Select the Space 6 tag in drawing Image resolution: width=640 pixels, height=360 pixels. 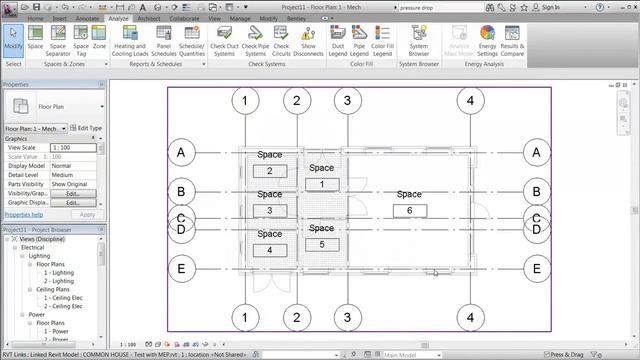pyautogui.click(x=410, y=211)
